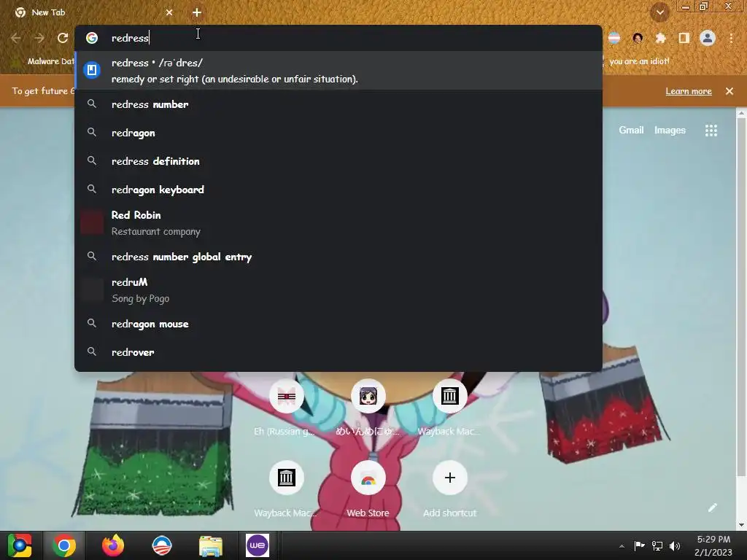
Task: Select the redress dictionary definition suggestion
Action: pos(338,71)
